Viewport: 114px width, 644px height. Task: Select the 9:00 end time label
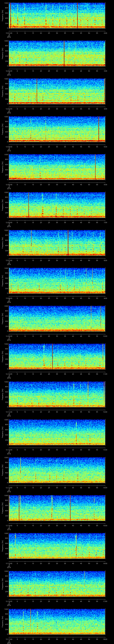pos(105,298)
